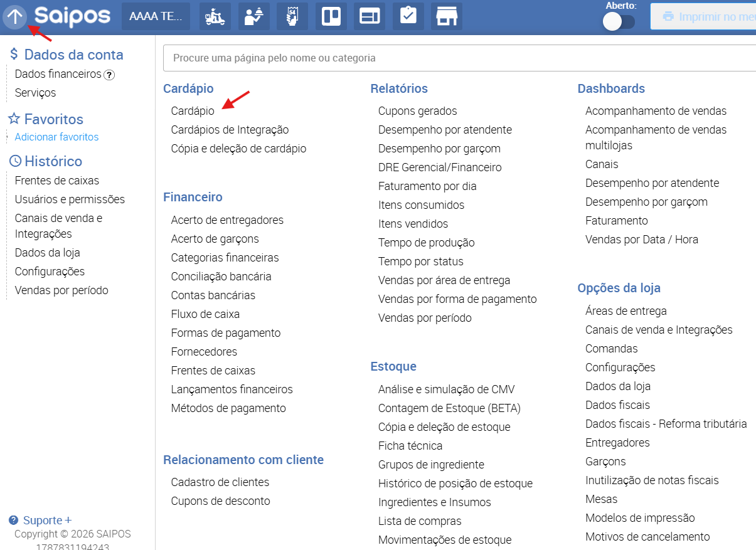Image resolution: width=756 pixels, height=550 pixels.
Task: Open Contas bancárias
Action: tap(213, 295)
